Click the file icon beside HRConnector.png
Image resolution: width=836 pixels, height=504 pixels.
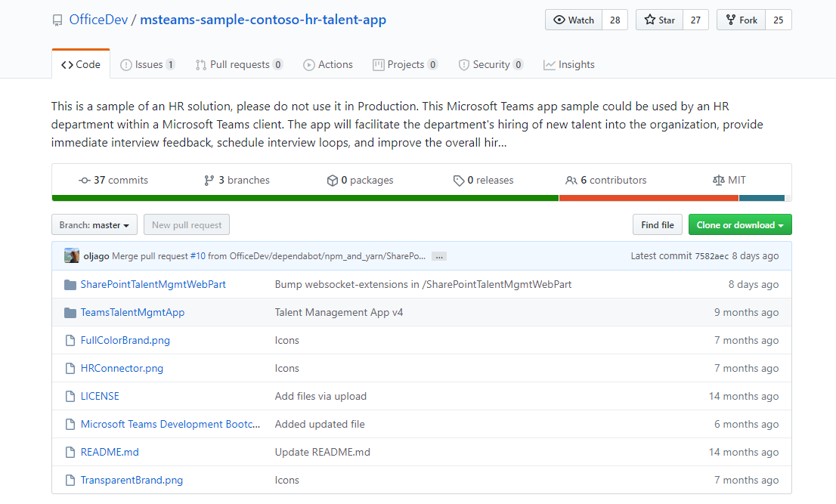(x=70, y=369)
